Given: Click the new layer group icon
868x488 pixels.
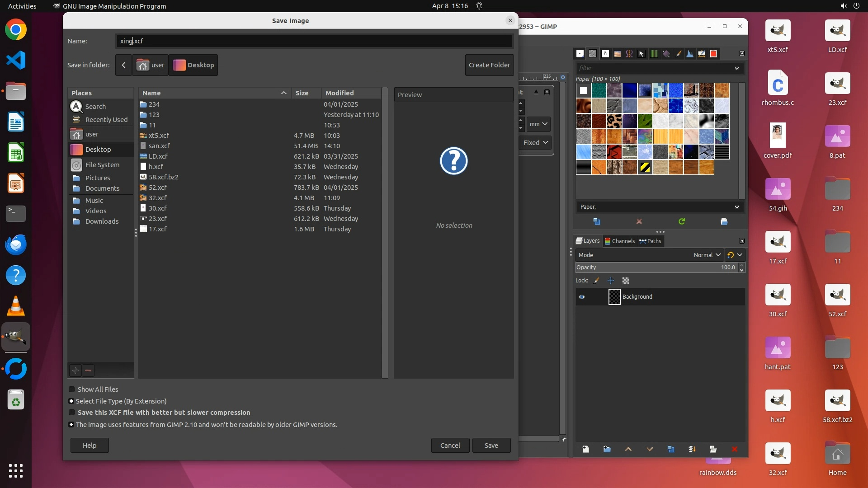Looking at the screenshot, I should click(607, 449).
